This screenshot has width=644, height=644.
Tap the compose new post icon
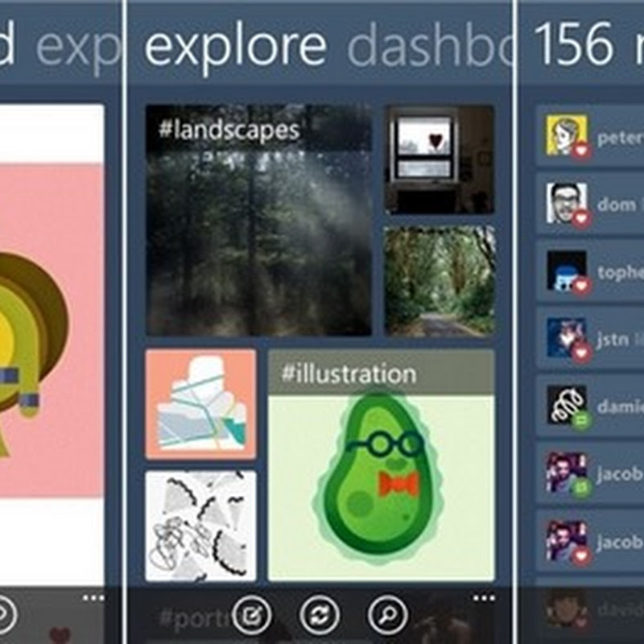(x=251, y=615)
